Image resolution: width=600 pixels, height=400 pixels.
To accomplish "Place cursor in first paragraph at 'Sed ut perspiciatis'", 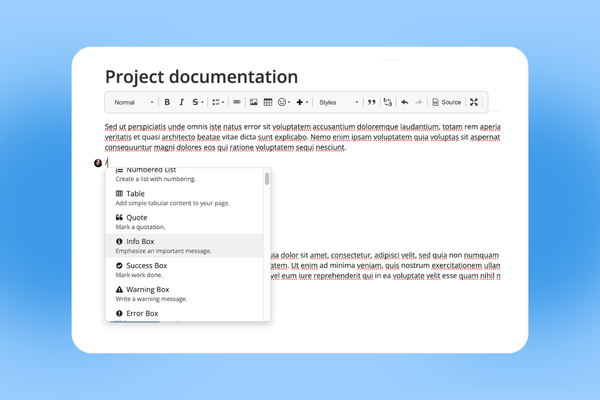I will [x=135, y=127].
